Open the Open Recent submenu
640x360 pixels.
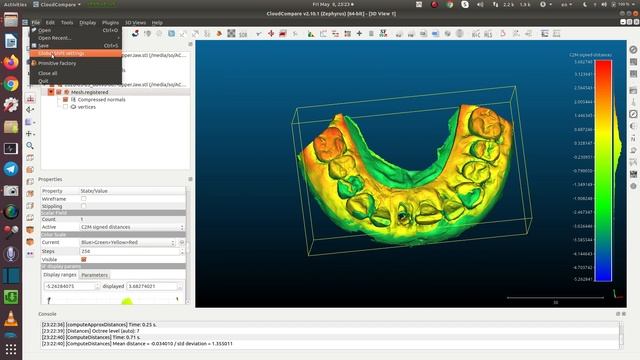pos(75,38)
